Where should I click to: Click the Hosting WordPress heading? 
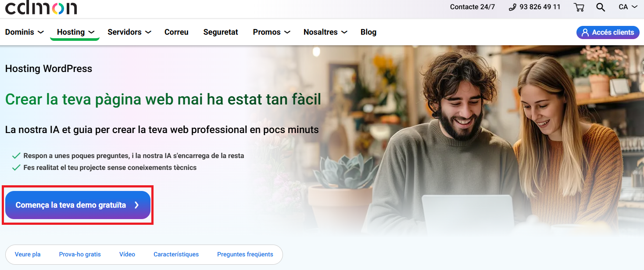point(49,69)
